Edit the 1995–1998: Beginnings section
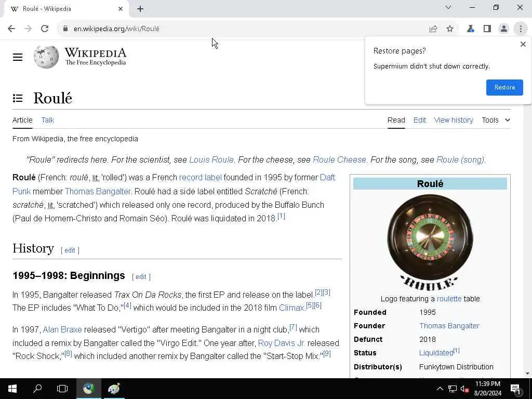The width and height of the screenshot is (532, 399). point(141,277)
